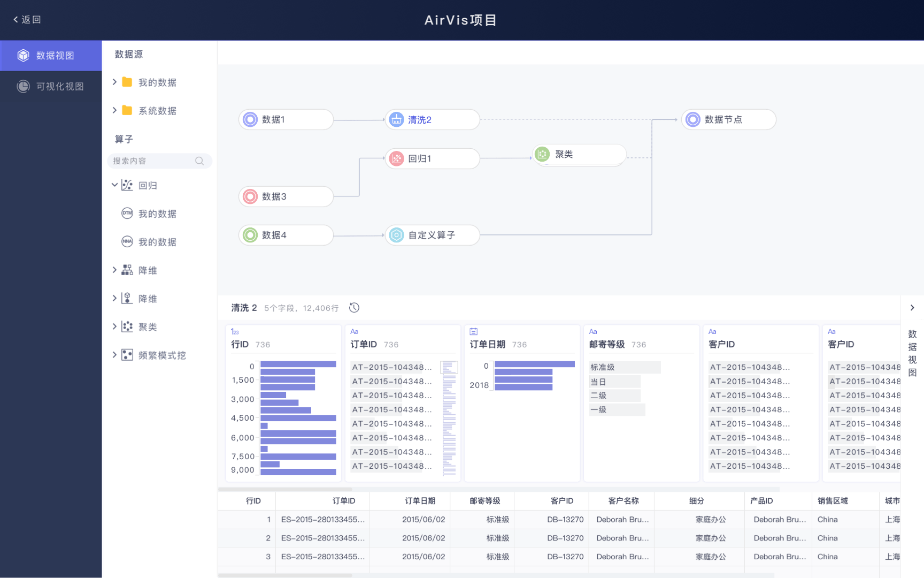924x578 pixels.
Task: Click the 聚类 node icon on the canvas
Action: (542, 154)
